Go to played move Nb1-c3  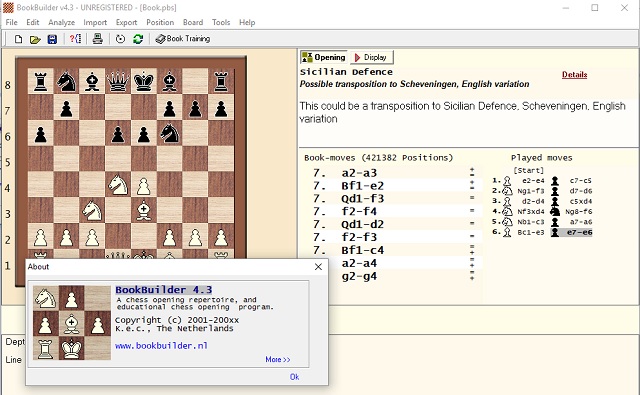tap(531, 222)
